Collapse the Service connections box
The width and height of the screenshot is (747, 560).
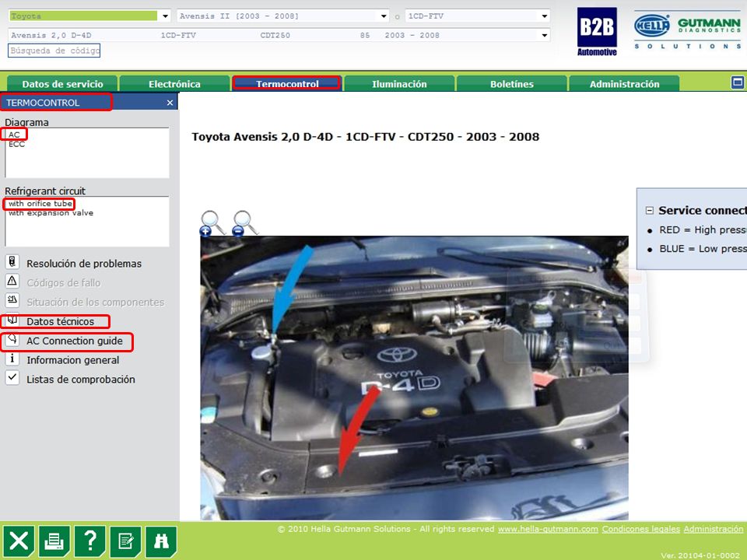click(649, 211)
